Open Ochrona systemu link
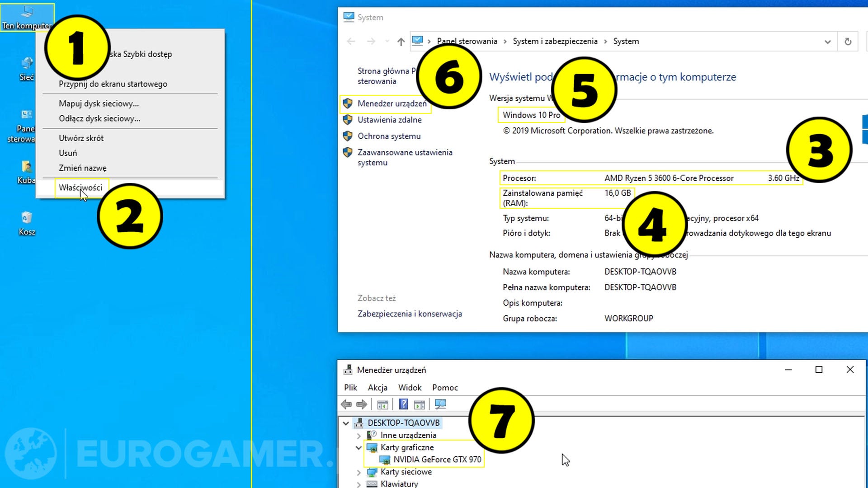 coord(389,136)
